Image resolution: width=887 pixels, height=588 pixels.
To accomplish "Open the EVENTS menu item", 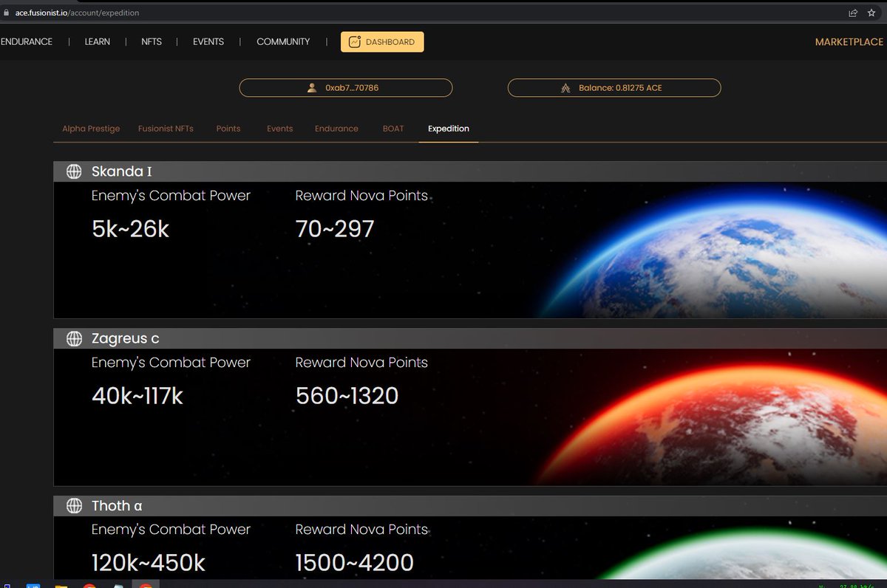I will (208, 42).
